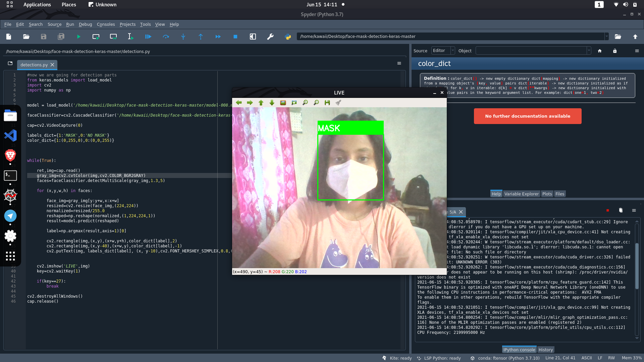Toggle maximize current pane
The image size is (644, 362).
(x=253, y=37)
